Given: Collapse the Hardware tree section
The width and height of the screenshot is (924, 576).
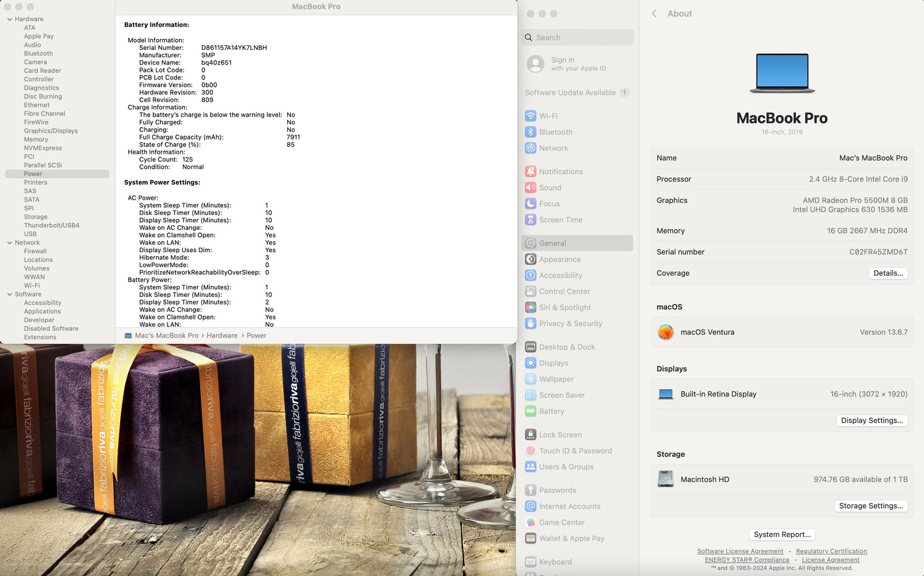Looking at the screenshot, I should click(x=10, y=19).
